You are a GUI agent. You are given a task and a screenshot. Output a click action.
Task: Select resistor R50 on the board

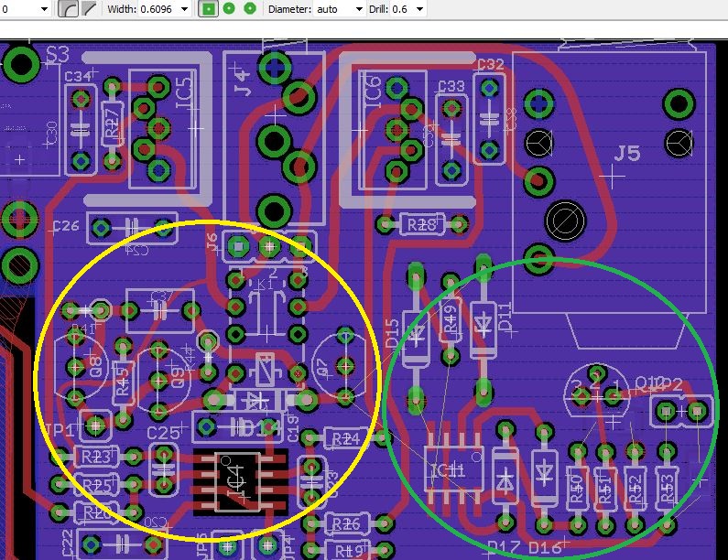(x=577, y=488)
